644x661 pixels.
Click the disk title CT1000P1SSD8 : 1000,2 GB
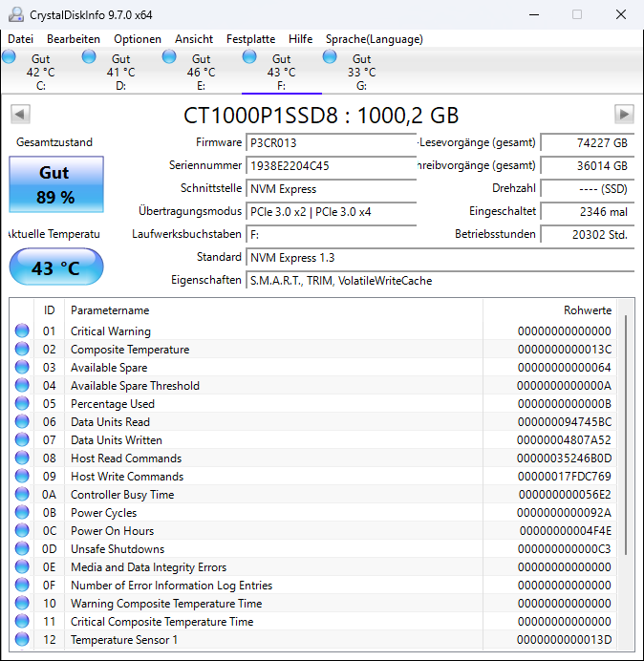pyautogui.click(x=321, y=115)
